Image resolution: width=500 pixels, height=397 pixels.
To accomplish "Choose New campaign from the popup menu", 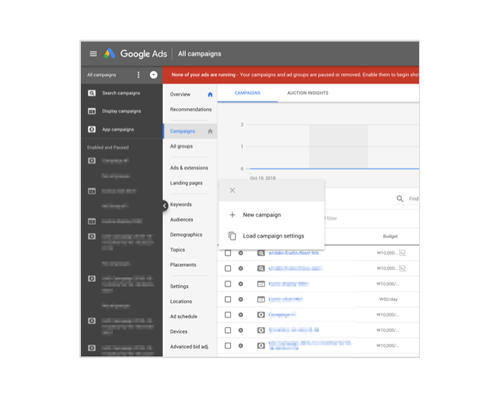I will coord(262,215).
